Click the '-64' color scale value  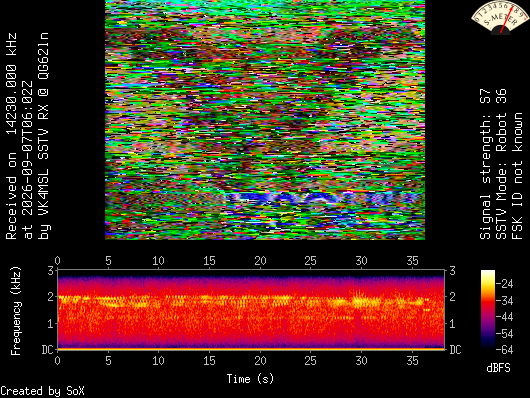[505, 350]
